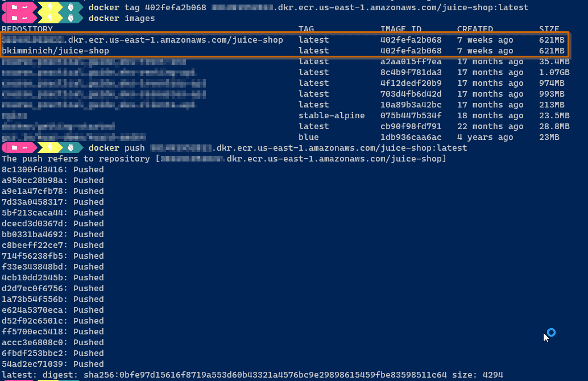Click the 54ad2ec71039 pushed layer line

click(53, 364)
